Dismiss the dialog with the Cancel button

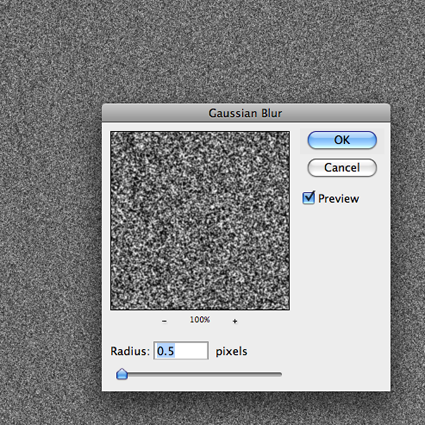342,167
